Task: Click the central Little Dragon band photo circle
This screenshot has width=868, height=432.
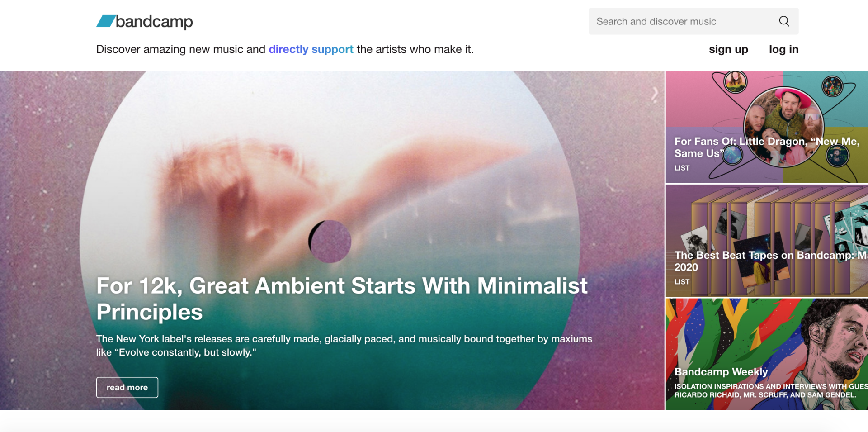Action: [x=784, y=127]
